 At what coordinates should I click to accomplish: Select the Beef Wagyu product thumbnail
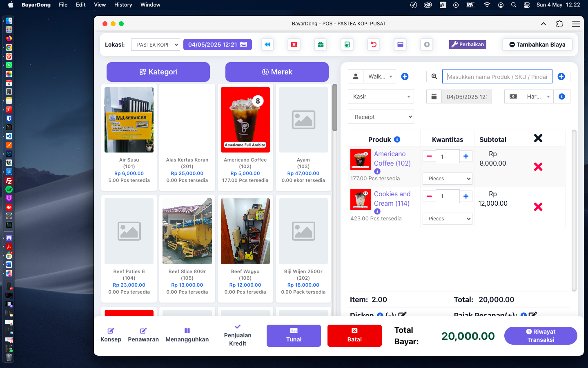(245, 231)
